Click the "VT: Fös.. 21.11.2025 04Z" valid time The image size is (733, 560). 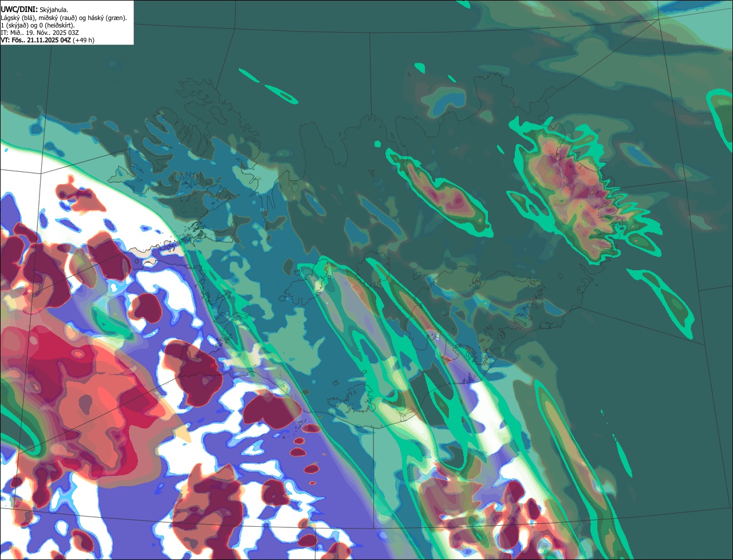36,40
